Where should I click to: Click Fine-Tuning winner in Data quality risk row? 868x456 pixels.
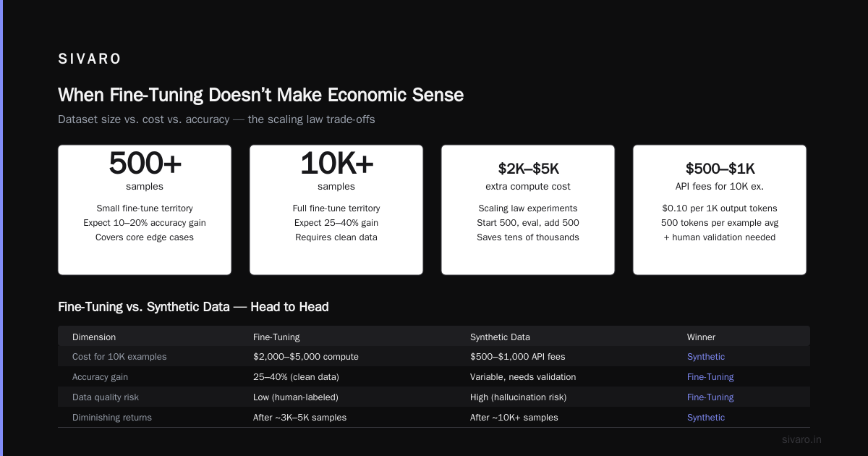pos(710,397)
